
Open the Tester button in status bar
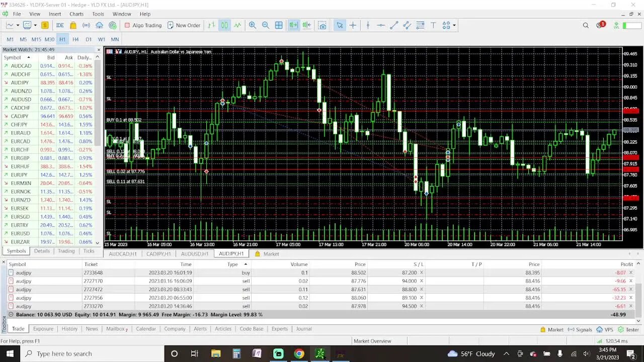coord(628,330)
